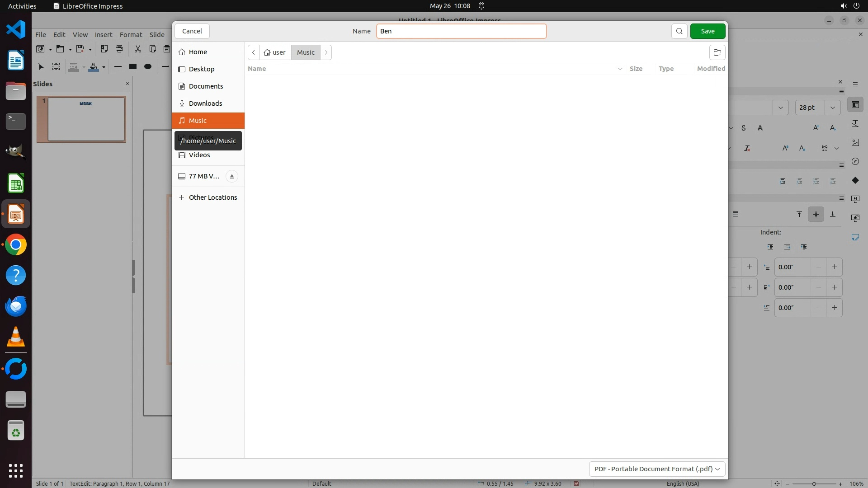Open the Videos folder in sidebar
The image size is (868, 488).
[x=199, y=155]
